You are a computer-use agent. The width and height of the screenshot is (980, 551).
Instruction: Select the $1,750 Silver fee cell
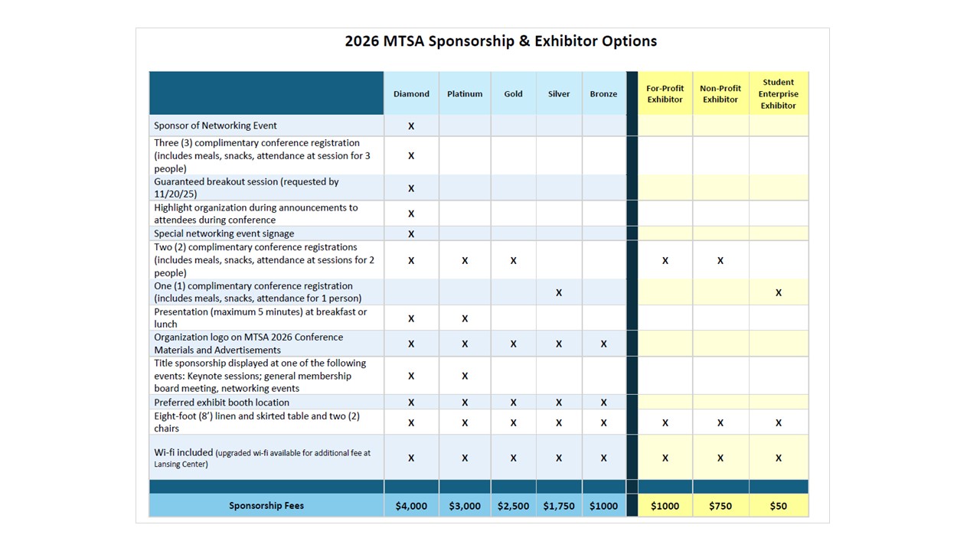pyautogui.click(x=559, y=506)
